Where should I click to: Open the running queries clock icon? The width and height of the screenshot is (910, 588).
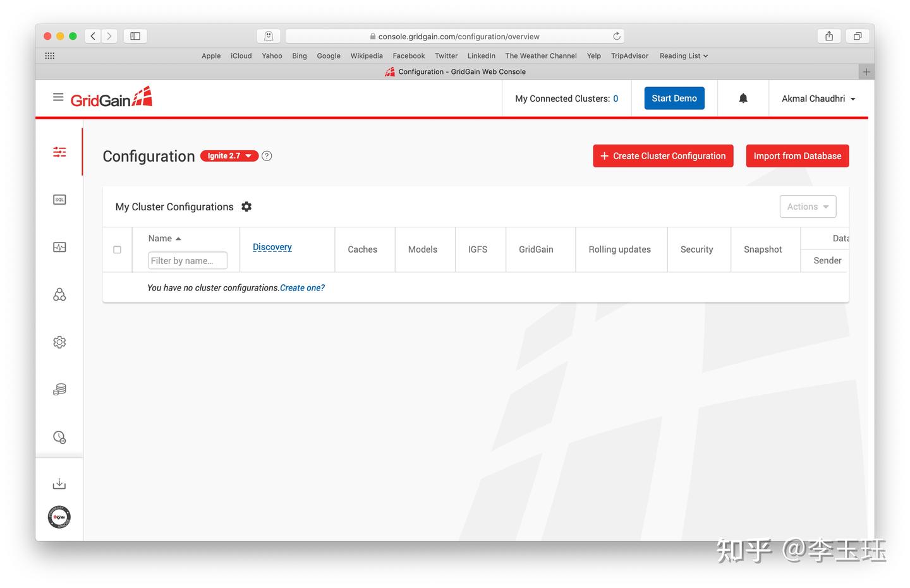tap(59, 436)
